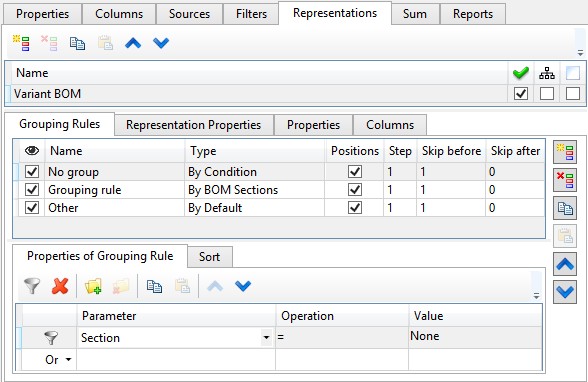Select the Grouping rule row by BOM Sections
This screenshot has height=382, width=588.
coord(279,190)
